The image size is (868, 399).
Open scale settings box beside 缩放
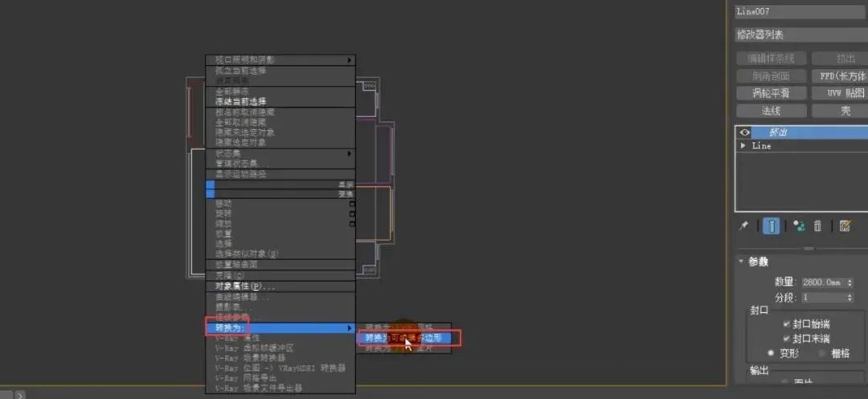click(352, 224)
